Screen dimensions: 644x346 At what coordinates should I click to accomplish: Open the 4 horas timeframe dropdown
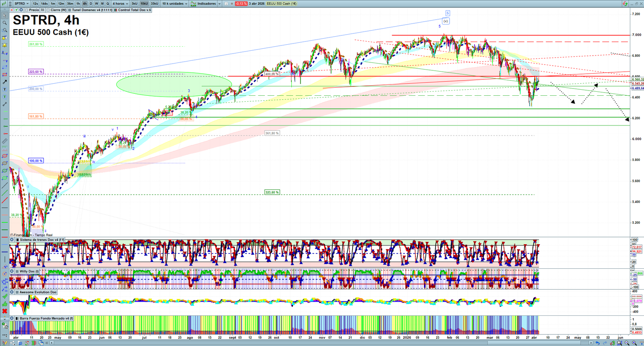click(120, 4)
